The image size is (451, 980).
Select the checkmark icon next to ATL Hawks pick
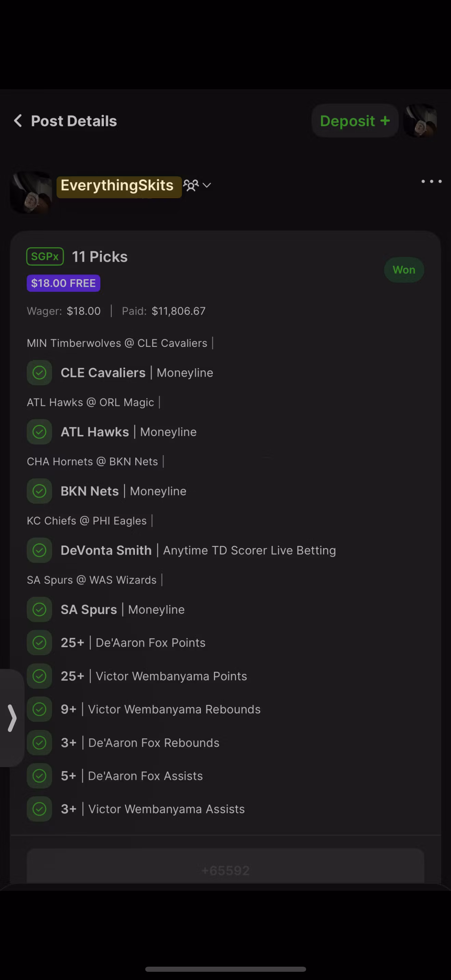[x=39, y=432]
